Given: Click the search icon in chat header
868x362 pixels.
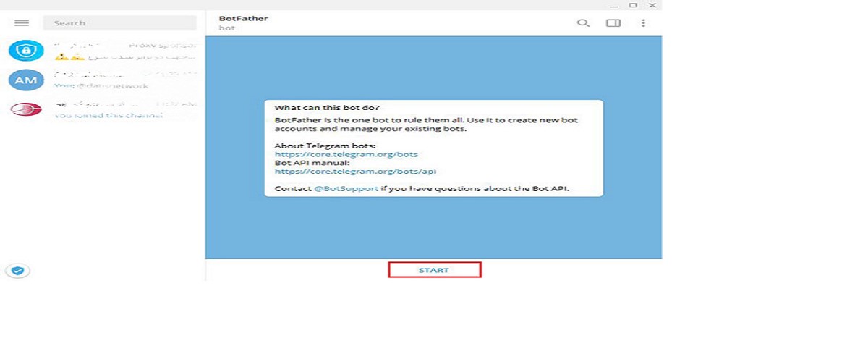Looking at the screenshot, I should click(583, 23).
